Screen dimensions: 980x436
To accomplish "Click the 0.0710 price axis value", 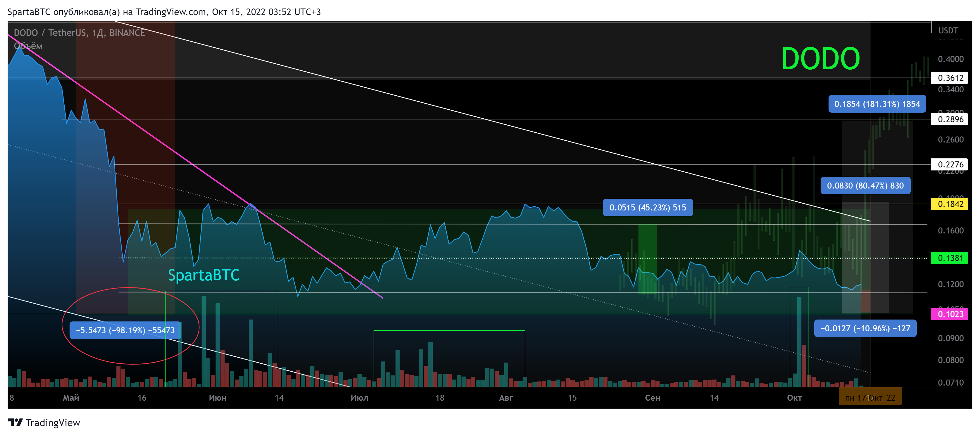I will click(951, 382).
